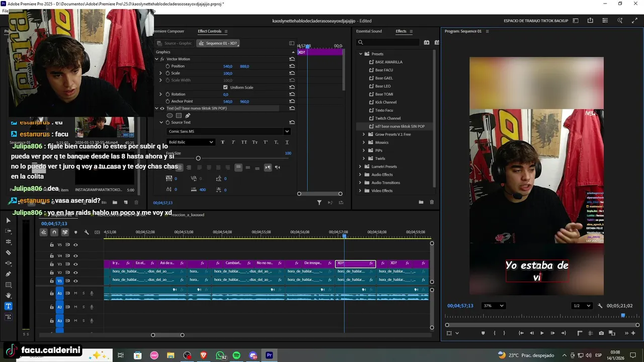Filter properties in Effect Controls funnel icon
The height and width of the screenshot is (362, 644).
[x=319, y=203]
